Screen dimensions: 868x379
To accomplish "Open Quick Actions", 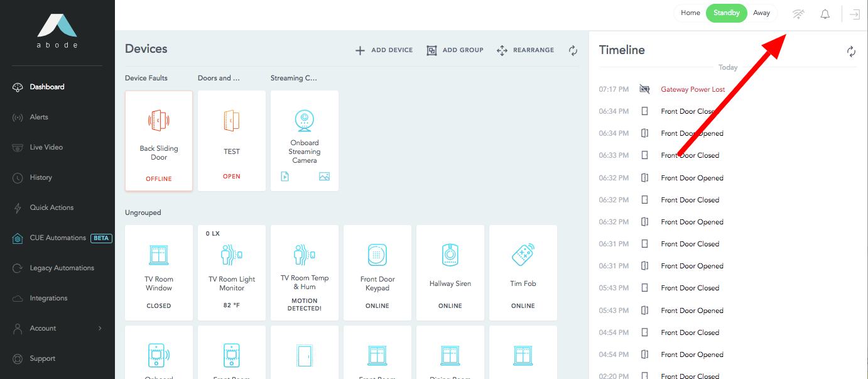I will [52, 207].
